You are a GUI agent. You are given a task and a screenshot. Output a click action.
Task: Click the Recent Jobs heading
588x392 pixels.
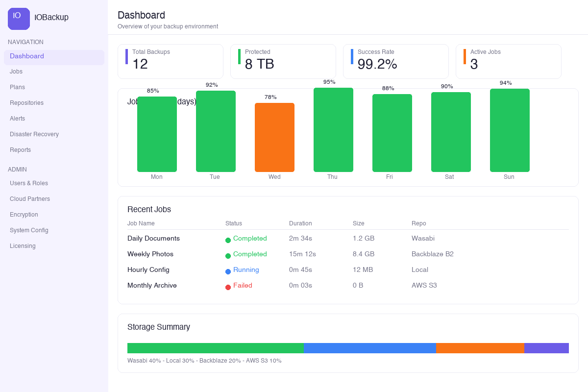tap(149, 209)
